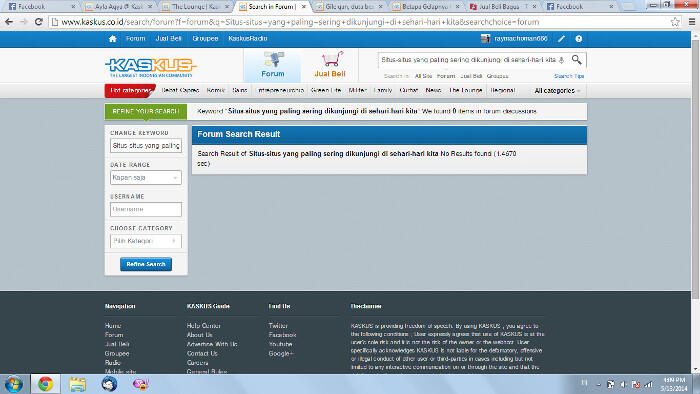Select the All Site search-in option

point(423,76)
